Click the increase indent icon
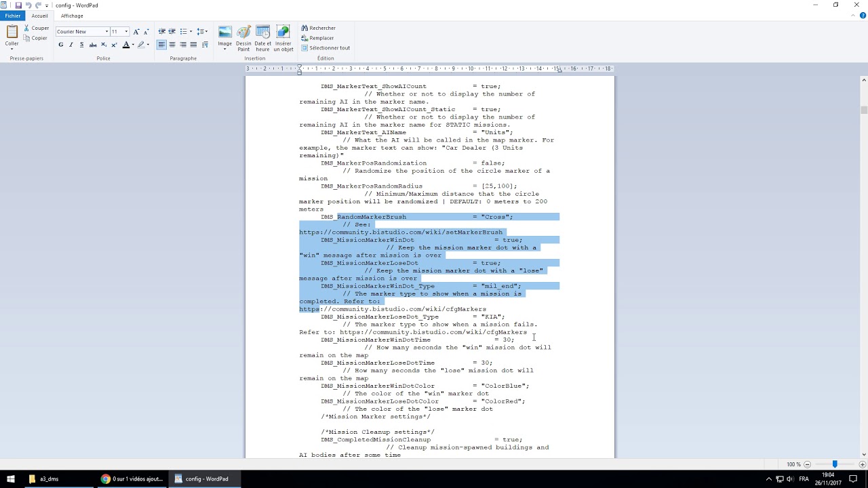Image resolution: width=868 pixels, height=488 pixels. 172,31
